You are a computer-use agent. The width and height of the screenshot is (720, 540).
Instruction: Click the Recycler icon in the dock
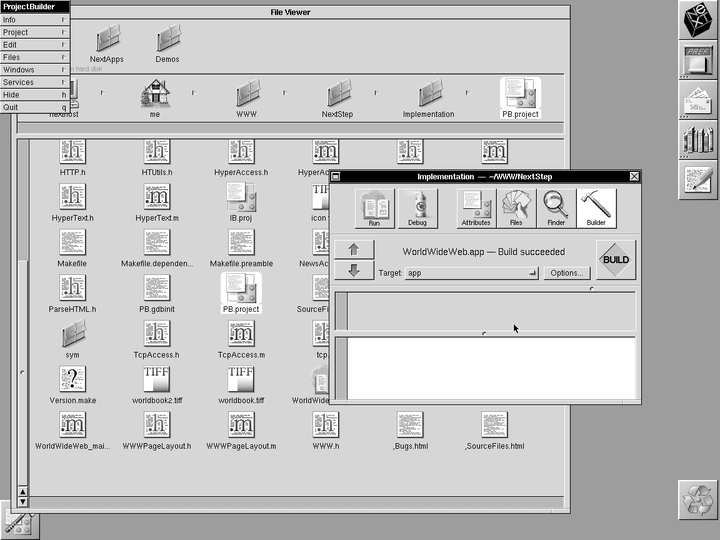[x=696, y=499]
